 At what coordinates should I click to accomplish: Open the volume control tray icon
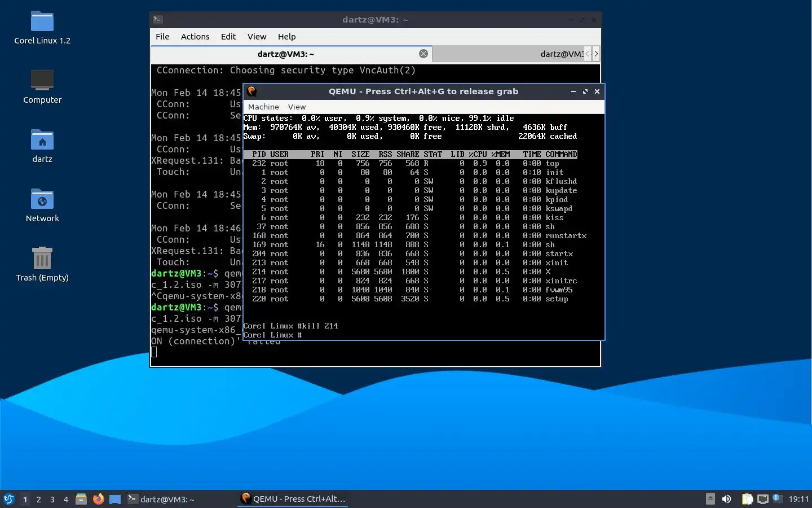(x=727, y=499)
